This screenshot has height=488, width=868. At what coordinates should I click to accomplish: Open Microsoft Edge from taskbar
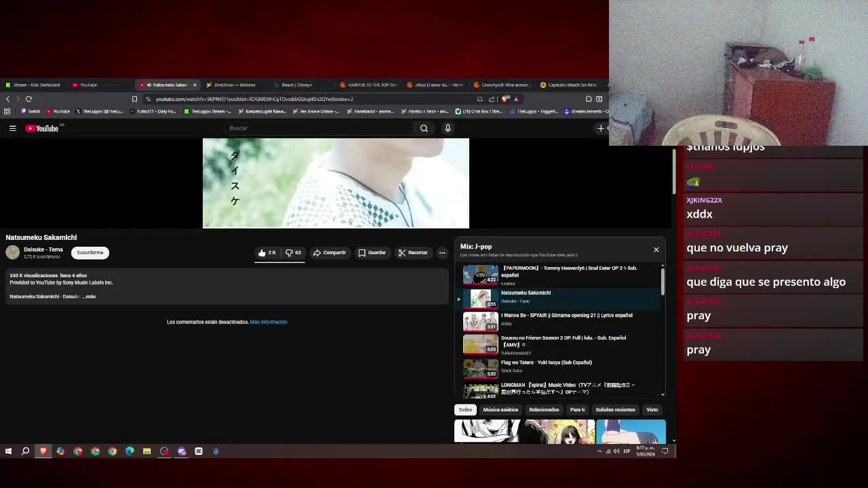(x=130, y=451)
